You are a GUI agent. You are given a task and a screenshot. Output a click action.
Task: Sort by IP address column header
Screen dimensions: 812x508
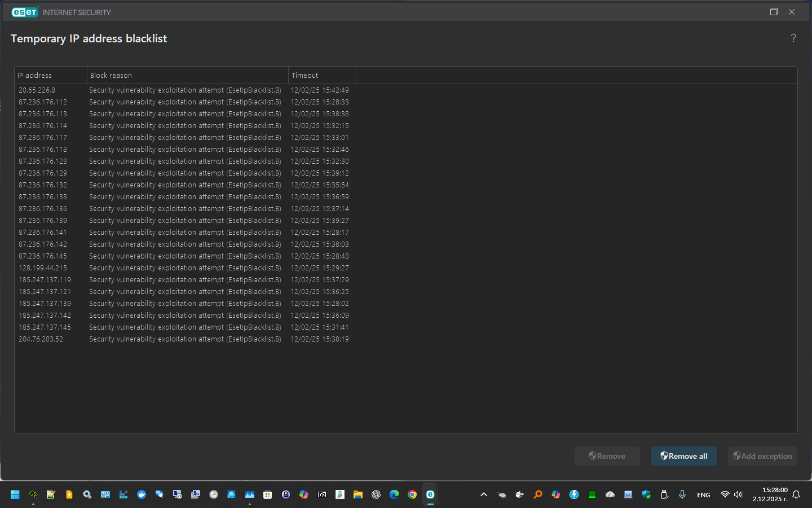click(x=50, y=75)
